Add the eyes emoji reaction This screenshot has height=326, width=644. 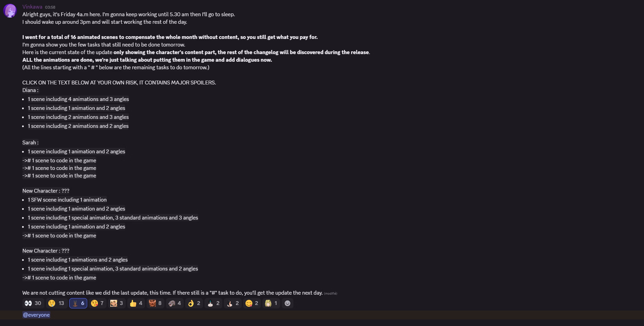(x=33, y=303)
